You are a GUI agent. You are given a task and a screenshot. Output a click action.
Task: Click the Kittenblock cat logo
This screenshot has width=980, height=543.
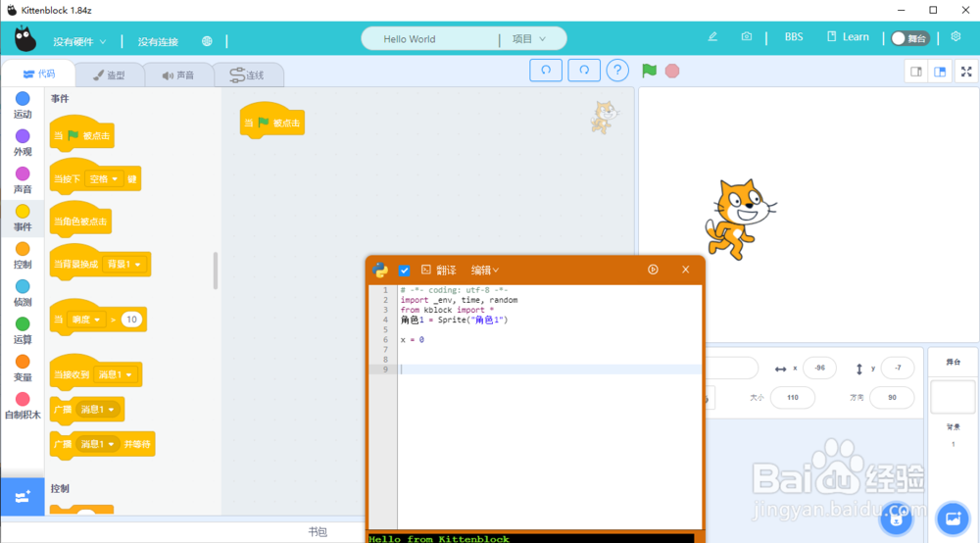pos(25,39)
